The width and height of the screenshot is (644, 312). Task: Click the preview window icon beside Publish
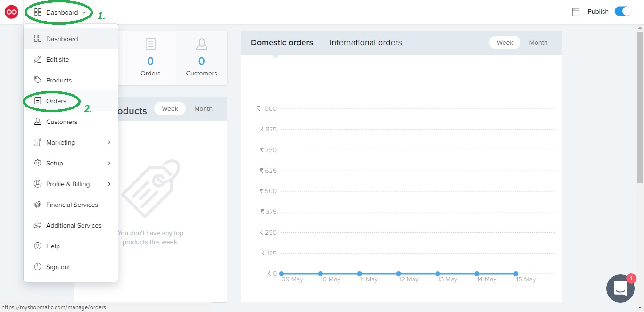576,12
